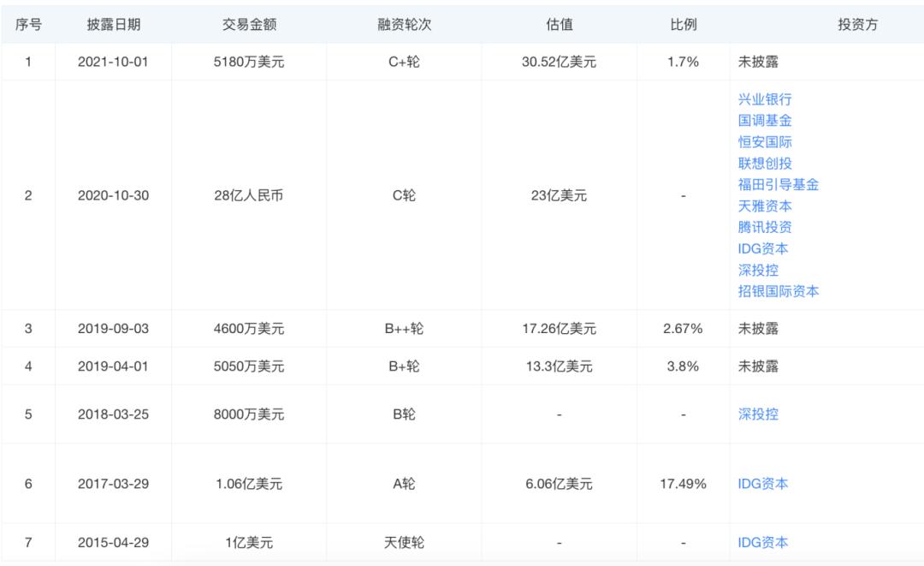Click IDG资本 in the 天使轮 row

click(x=763, y=543)
